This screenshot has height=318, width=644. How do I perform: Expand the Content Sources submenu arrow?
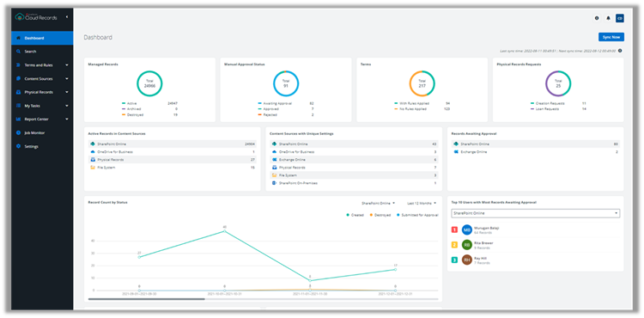click(x=66, y=78)
